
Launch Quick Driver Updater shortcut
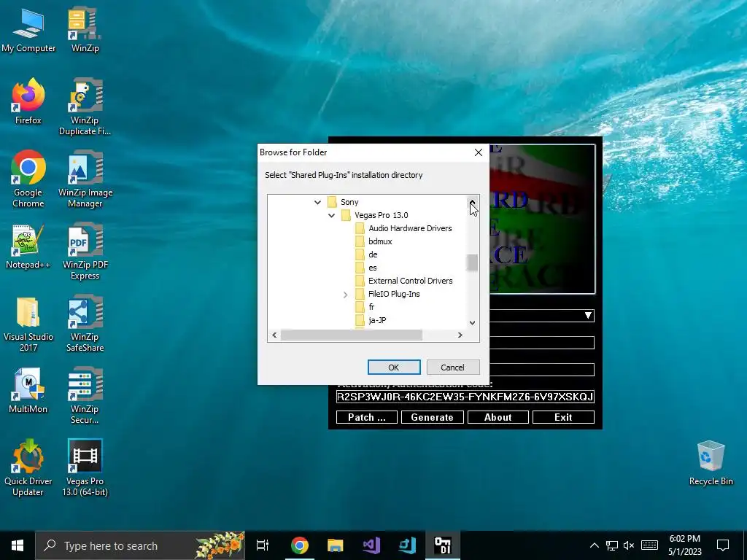[x=28, y=468]
